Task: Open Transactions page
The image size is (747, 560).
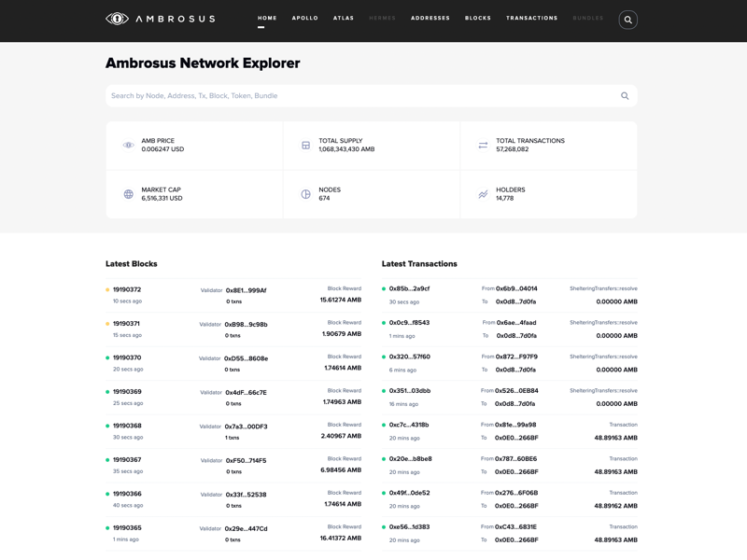Action: tap(531, 18)
